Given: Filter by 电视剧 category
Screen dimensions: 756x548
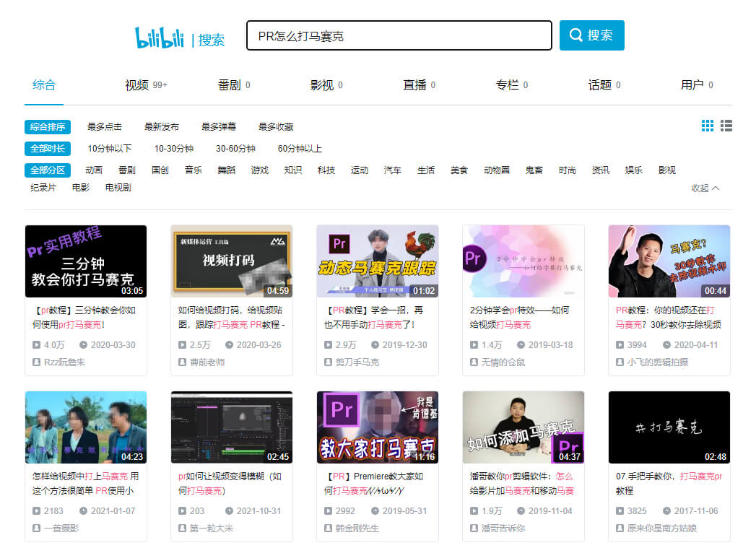Looking at the screenshot, I should (x=118, y=188).
